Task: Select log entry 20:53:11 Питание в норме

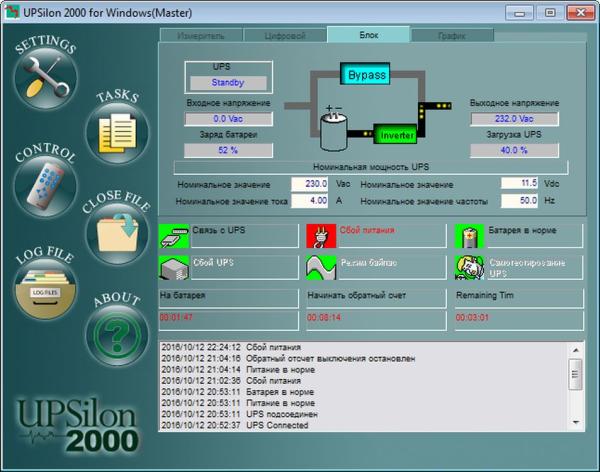Action: click(364, 403)
